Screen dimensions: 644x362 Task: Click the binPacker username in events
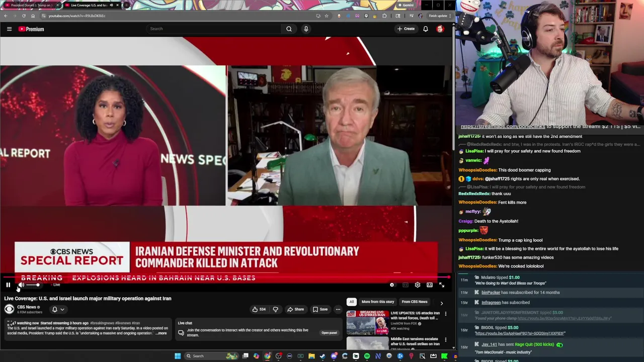point(491,293)
